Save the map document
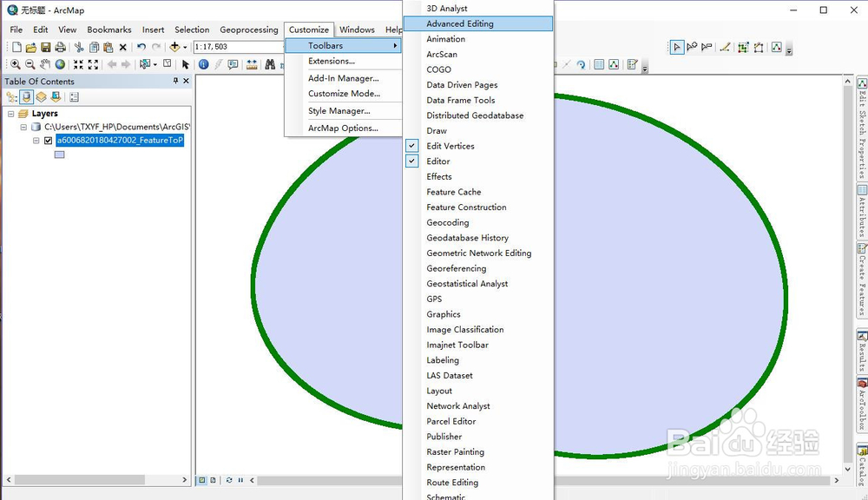The image size is (868, 500). [46, 47]
